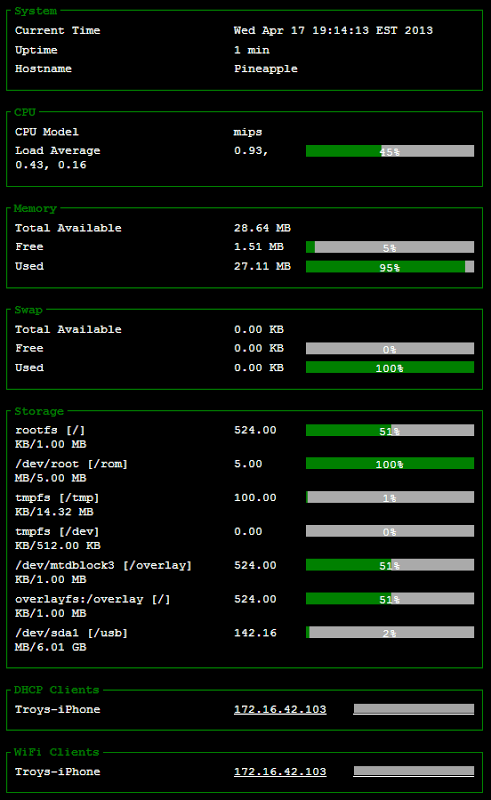
Task: Click the 'KB/512.00 KB' capacity text
Action: [x=58, y=546]
